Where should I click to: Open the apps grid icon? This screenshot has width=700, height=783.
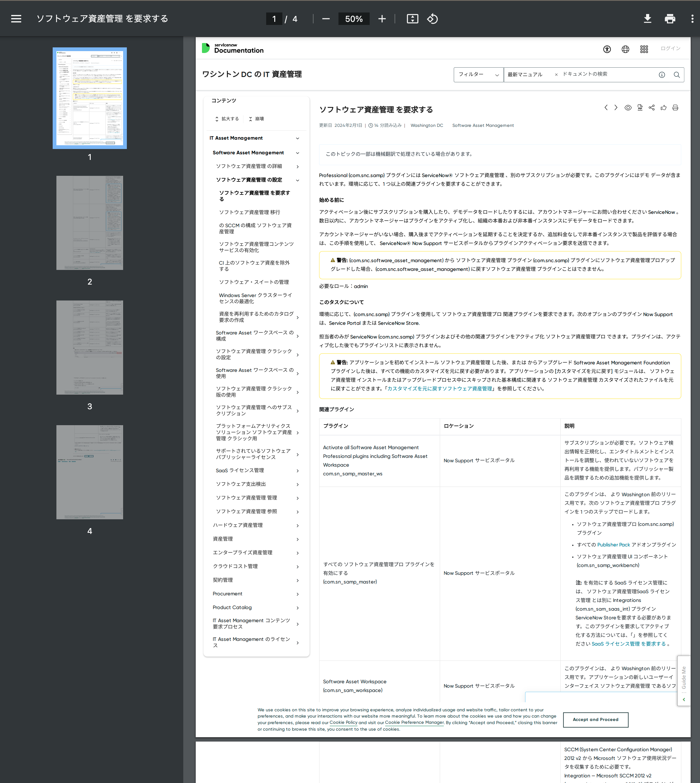tap(644, 49)
